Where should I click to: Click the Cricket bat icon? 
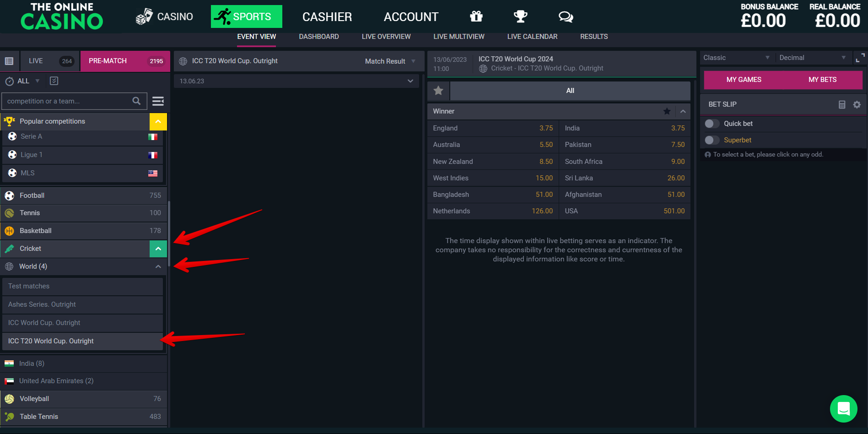[x=10, y=249]
